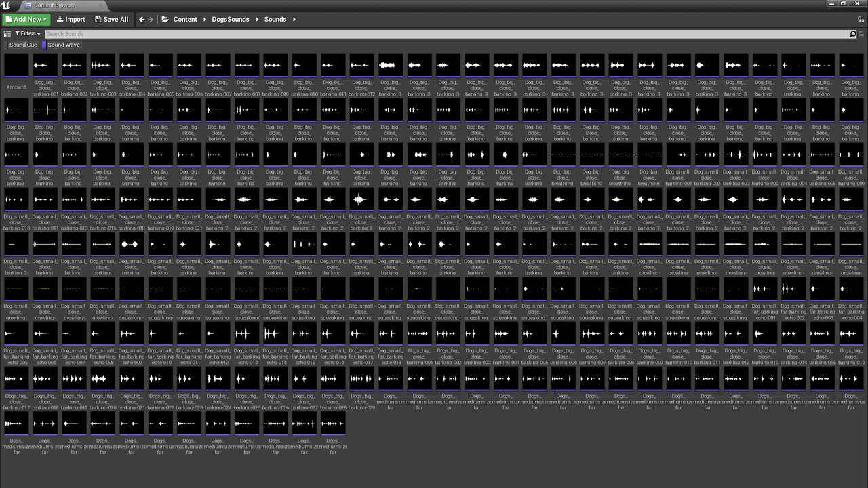The width and height of the screenshot is (868, 488).
Task: Toggle the content browser lock icon
Action: (860, 20)
